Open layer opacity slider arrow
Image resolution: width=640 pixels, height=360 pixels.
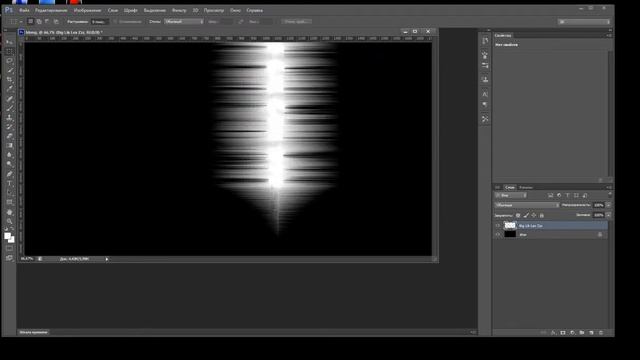608,205
